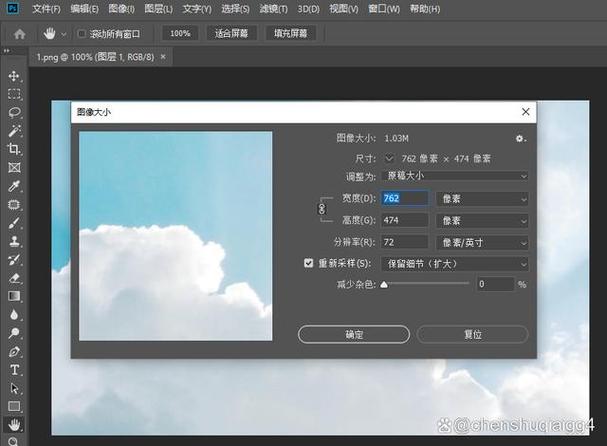Select the Magic Wand tool
Screen dimensions: 607x446
pyautogui.click(x=14, y=131)
